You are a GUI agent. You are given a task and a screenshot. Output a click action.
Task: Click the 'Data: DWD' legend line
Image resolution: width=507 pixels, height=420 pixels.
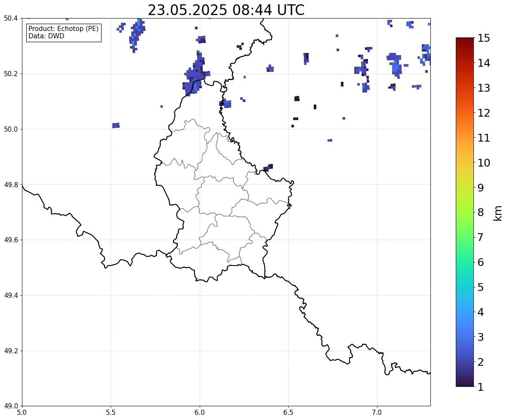coord(46,36)
